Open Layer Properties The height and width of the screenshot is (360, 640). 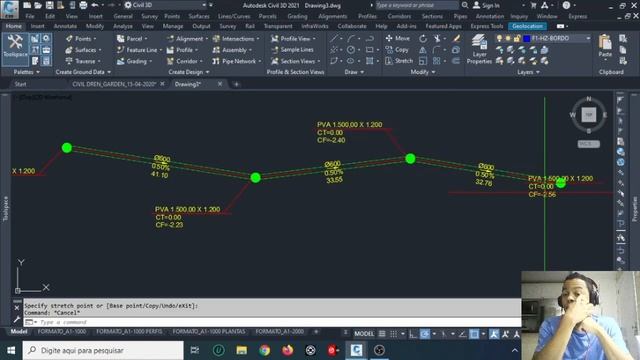click(x=479, y=49)
